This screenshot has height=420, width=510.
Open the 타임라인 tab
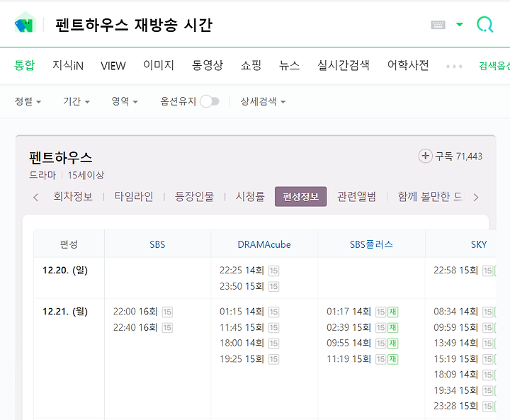pos(134,196)
